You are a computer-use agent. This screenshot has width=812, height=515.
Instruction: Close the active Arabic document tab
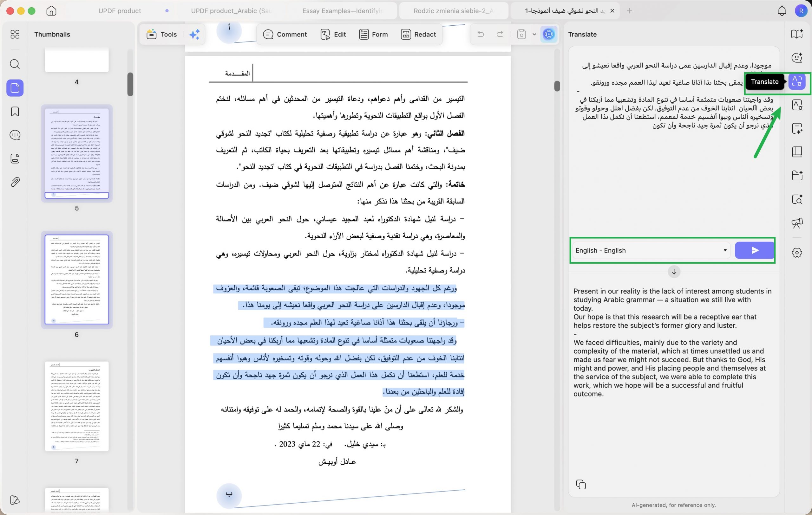(612, 11)
